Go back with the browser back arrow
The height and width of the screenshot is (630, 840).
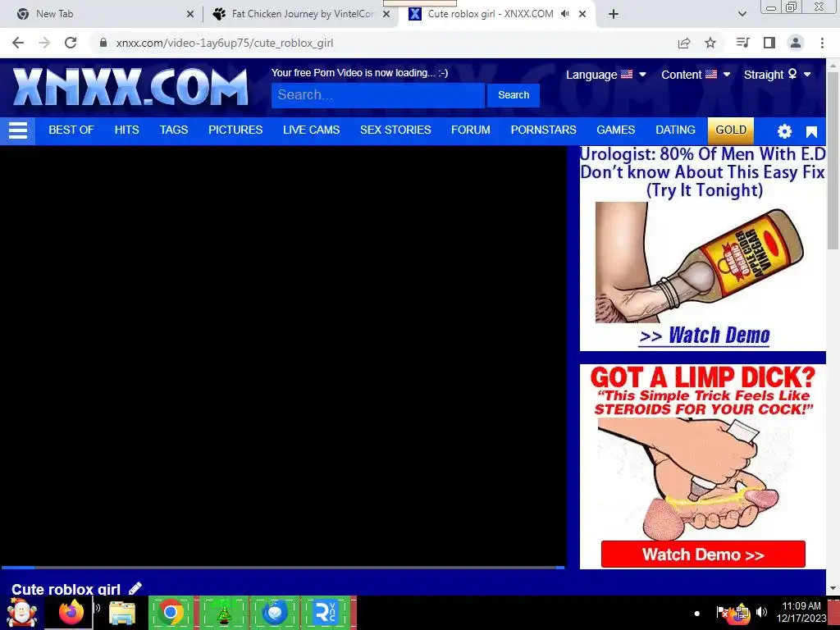pos(18,43)
